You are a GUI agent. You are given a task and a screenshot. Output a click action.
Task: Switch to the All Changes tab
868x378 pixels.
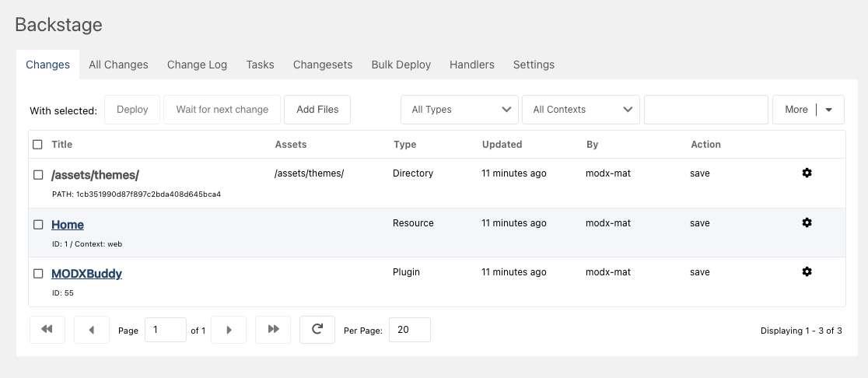[x=118, y=65]
